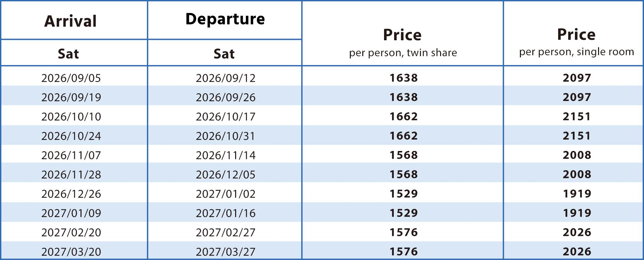The width and height of the screenshot is (644, 260).
Task: Click the Arrival column header
Action: click(x=70, y=21)
